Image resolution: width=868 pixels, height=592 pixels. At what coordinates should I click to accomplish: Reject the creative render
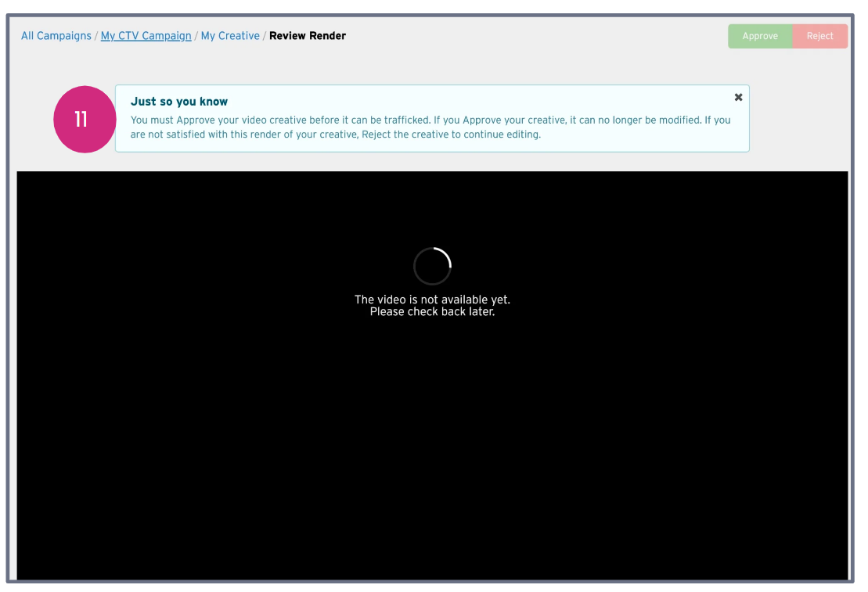point(819,36)
